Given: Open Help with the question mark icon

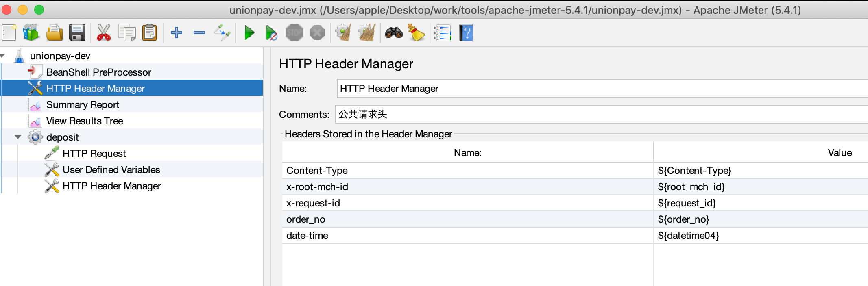Looking at the screenshot, I should [466, 32].
